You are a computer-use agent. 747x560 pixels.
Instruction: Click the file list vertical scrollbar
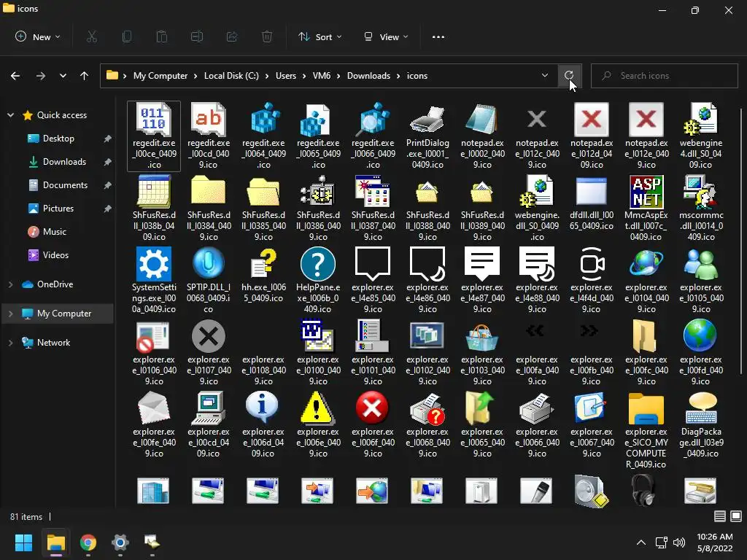[x=741, y=241]
